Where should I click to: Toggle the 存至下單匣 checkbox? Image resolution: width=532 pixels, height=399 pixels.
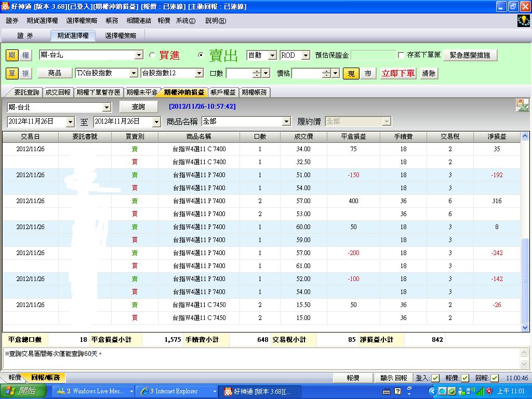pyautogui.click(x=401, y=55)
